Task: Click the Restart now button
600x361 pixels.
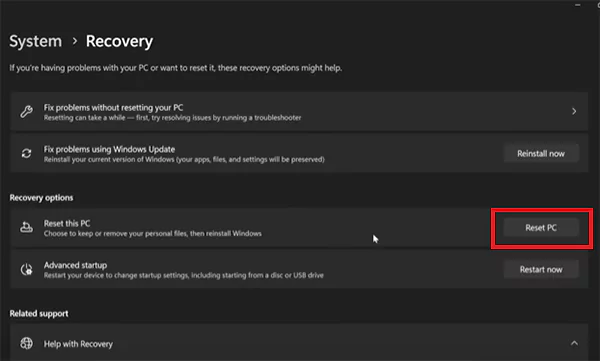Action: coord(541,270)
